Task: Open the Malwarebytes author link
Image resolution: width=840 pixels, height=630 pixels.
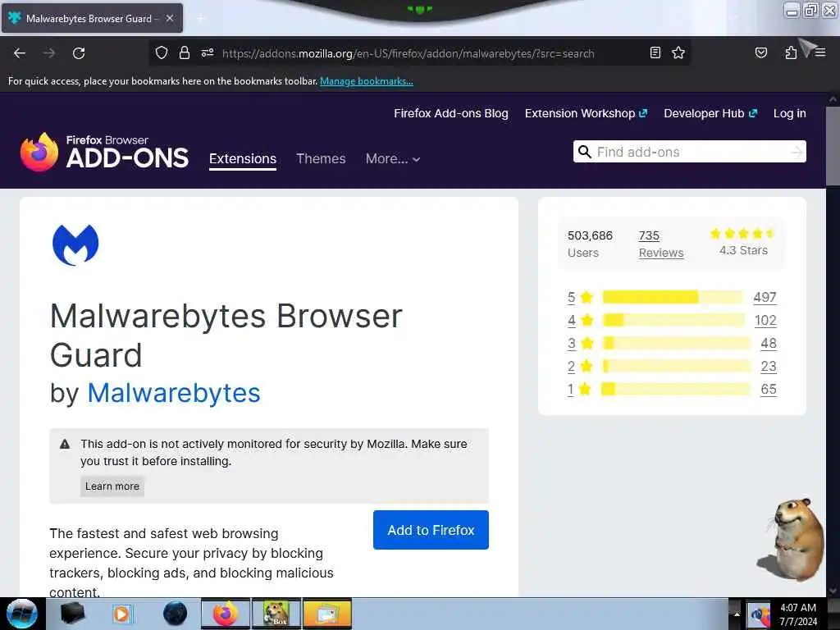Action: (x=174, y=393)
